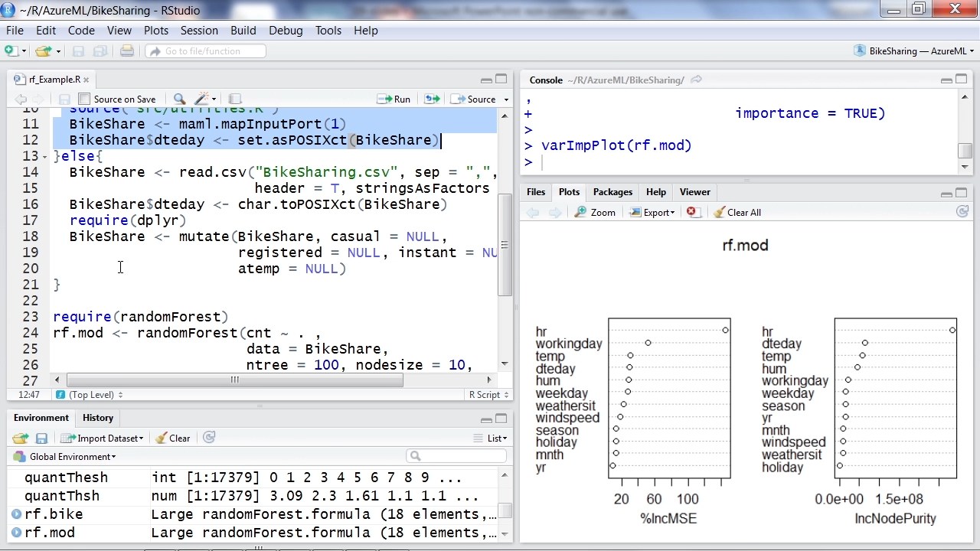The height and width of the screenshot is (551, 980).
Task: Open the Global Environment dropdown
Action: tap(65, 457)
